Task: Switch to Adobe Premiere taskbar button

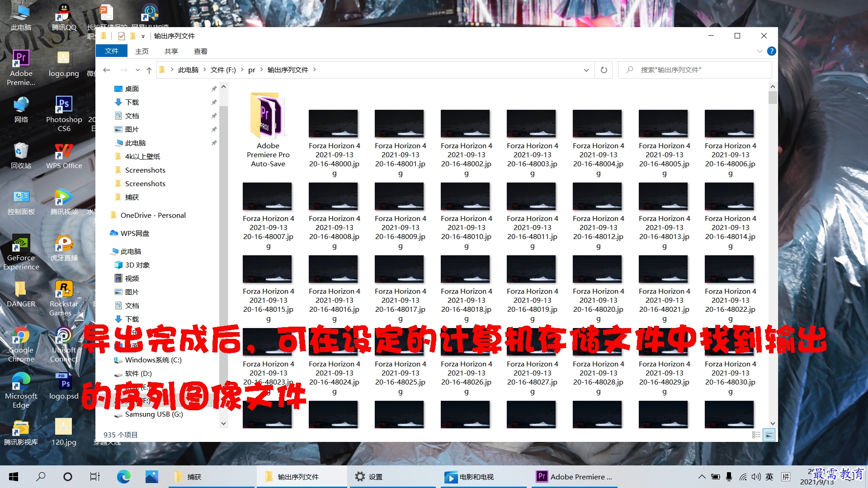Action: tap(574, 477)
